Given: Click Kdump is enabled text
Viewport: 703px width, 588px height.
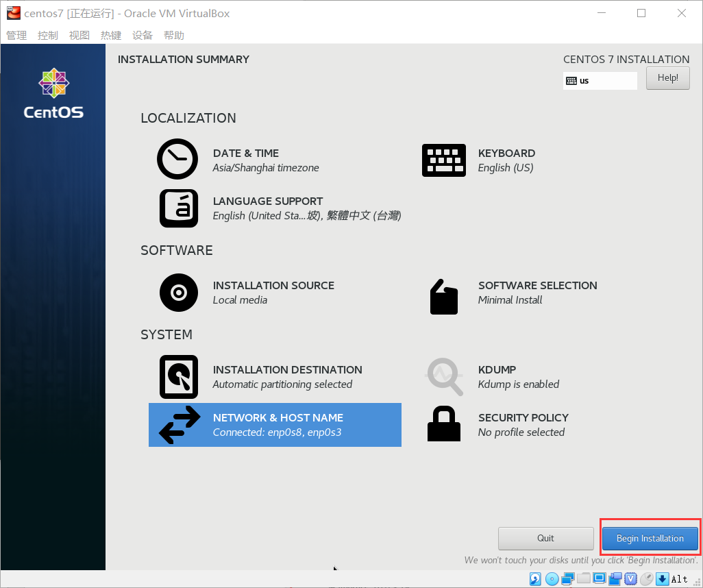Looking at the screenshot, I should coord(518,384).
